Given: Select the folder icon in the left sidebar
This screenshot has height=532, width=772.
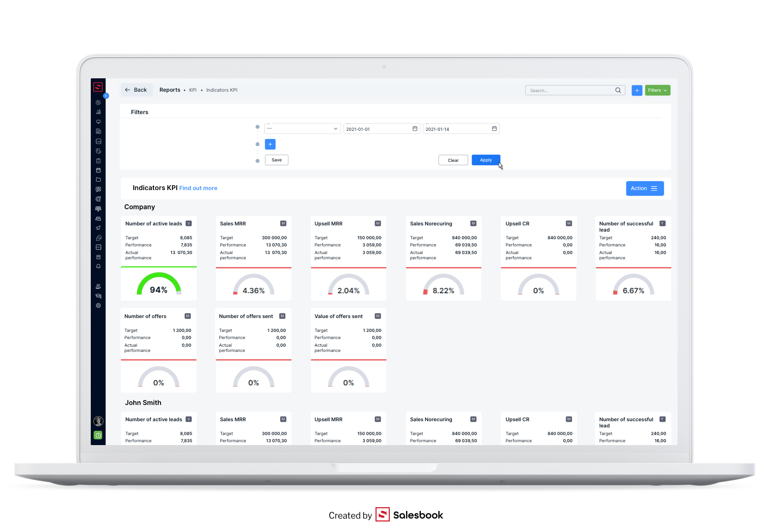Looking at the screenshot, I should [x=98, y=180].
